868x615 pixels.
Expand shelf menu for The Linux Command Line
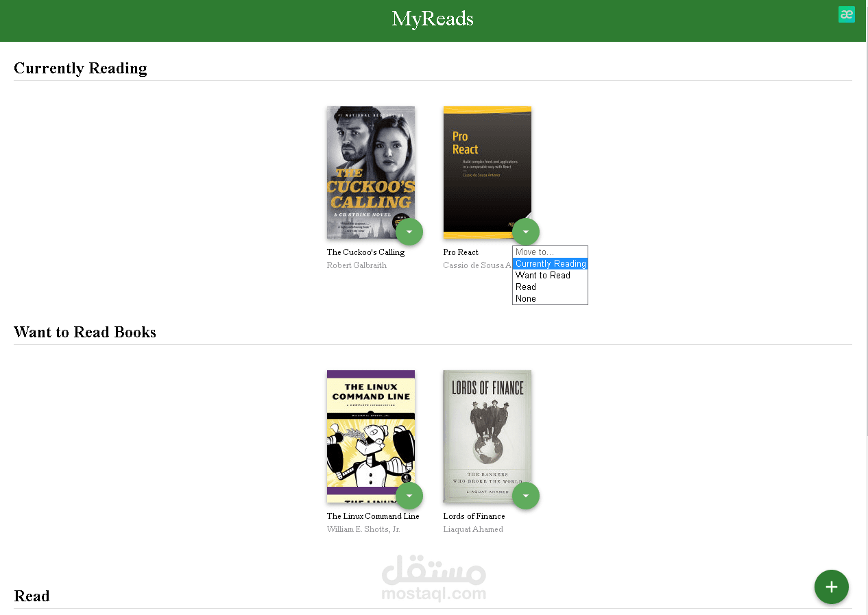(409, 496)
